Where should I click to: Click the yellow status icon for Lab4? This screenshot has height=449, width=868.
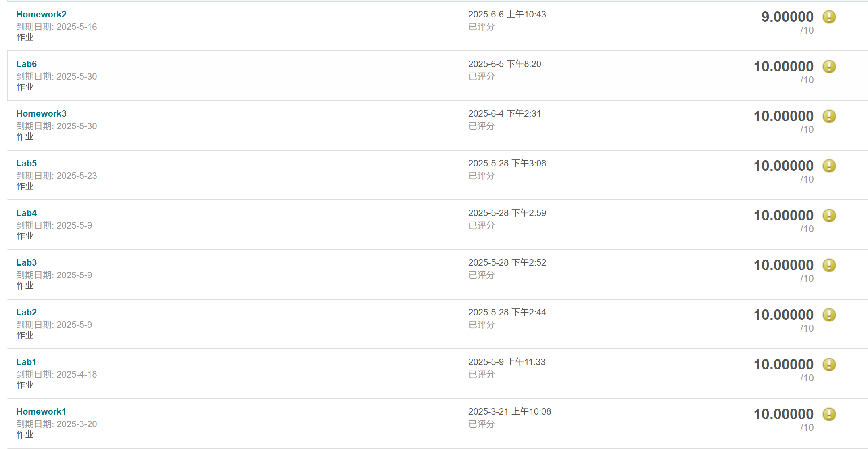(x=829, y=216)
